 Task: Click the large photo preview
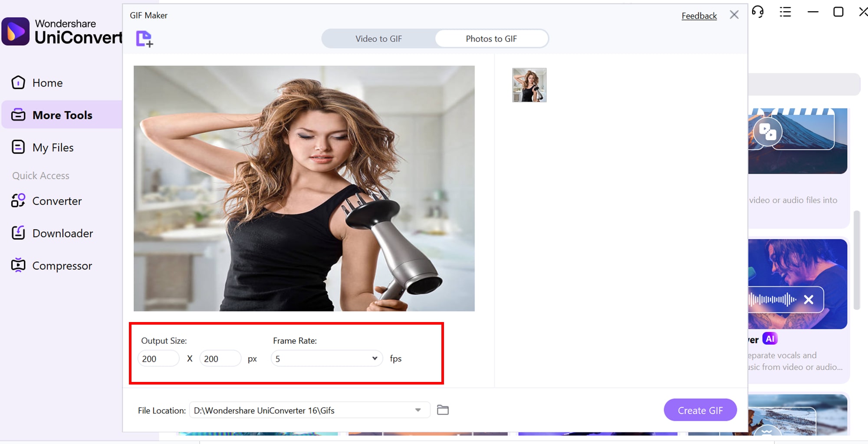coord(304,188)
